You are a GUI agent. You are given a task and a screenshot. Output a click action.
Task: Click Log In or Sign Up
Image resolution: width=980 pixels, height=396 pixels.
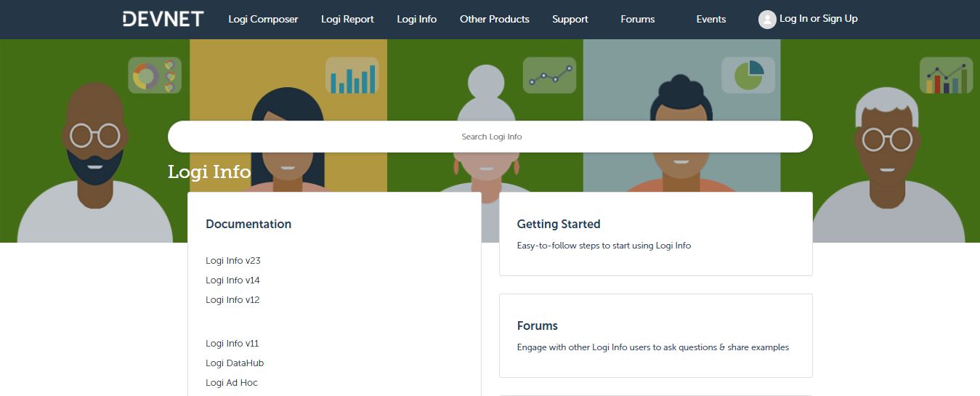point(819,19)
